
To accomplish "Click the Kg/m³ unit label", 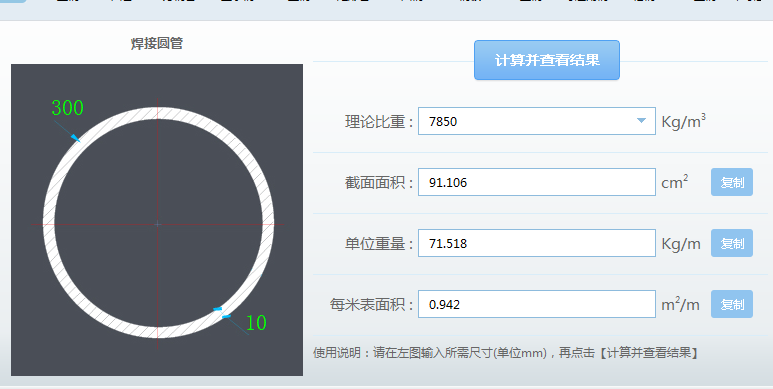I will tap(683, 121).
